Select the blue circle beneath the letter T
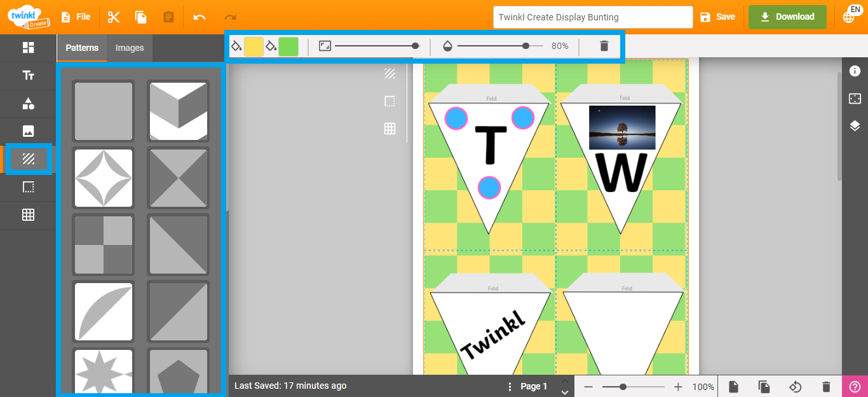This screenshot has height=397, width=868. point(489,187)
